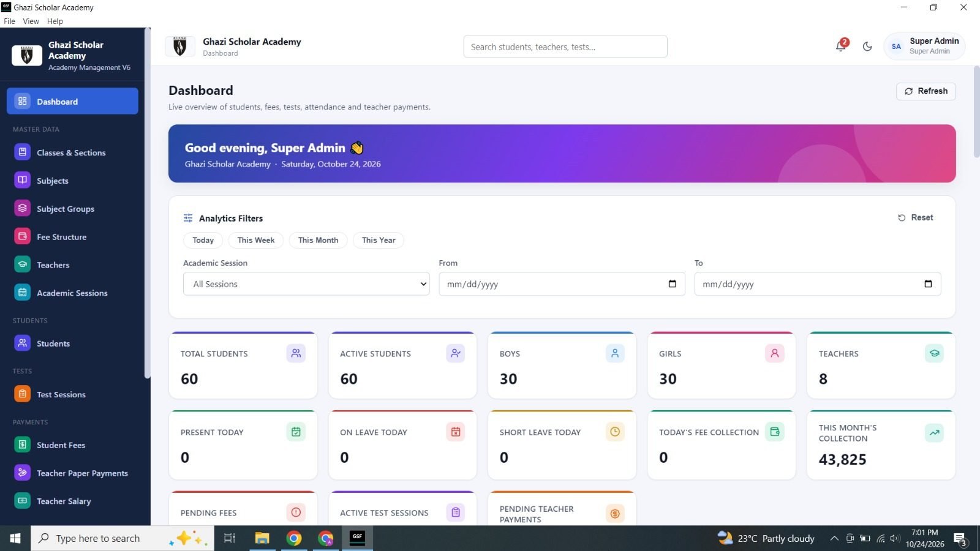Open File Explorer from the taskbar
The image size is (980, 551).
(262, 538)
